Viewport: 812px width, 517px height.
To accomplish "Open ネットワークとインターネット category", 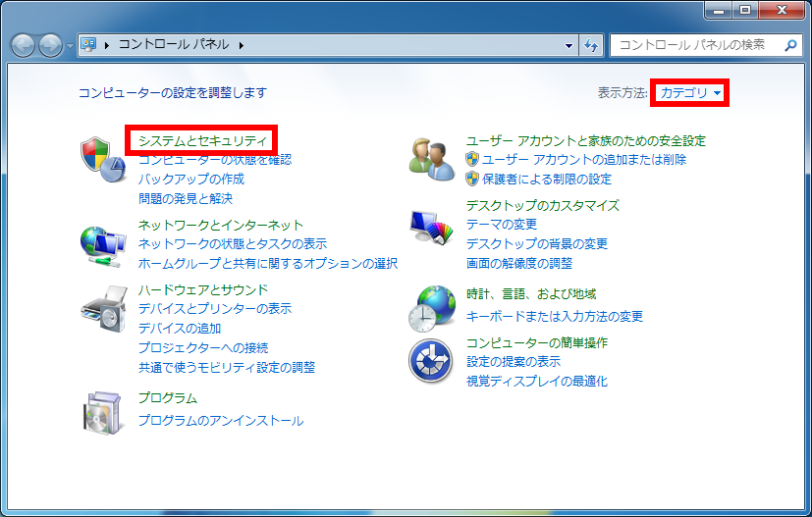I will 221,225.
